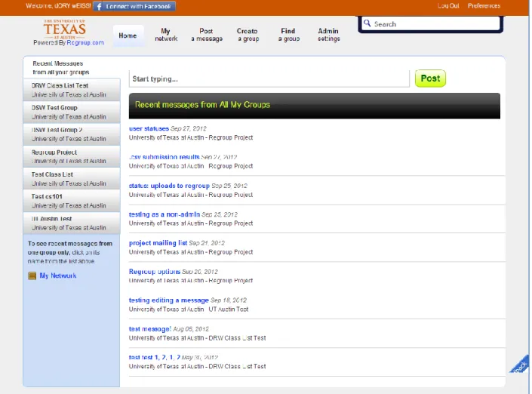Open Find a group menu item
532x394 pixels.
(x=288, y=35)
